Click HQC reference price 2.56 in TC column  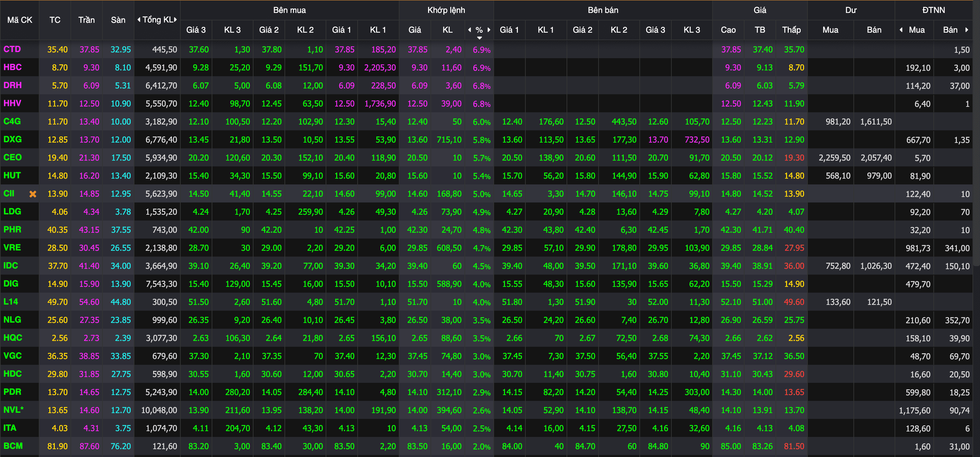click(60, 338)
